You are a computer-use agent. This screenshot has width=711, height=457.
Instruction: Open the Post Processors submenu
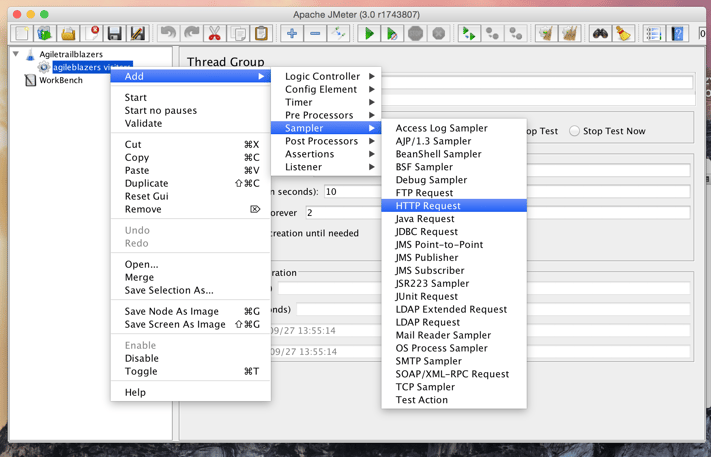click(x=326, y=141)
